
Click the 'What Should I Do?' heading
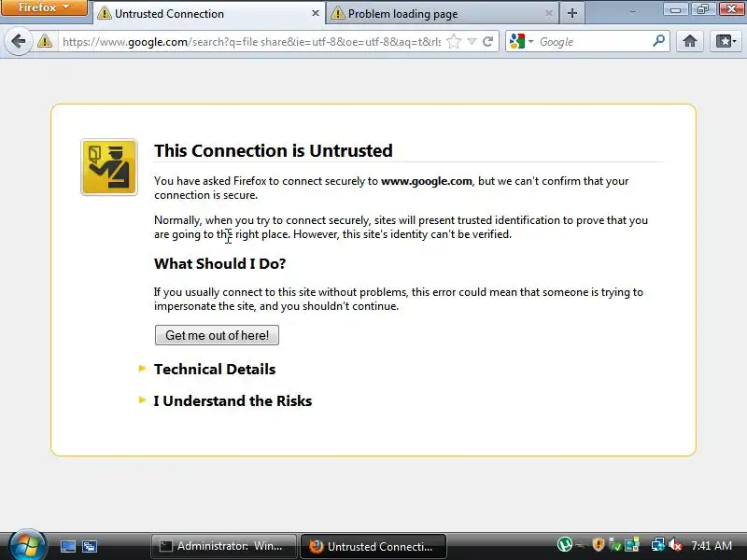click(219, 263)
